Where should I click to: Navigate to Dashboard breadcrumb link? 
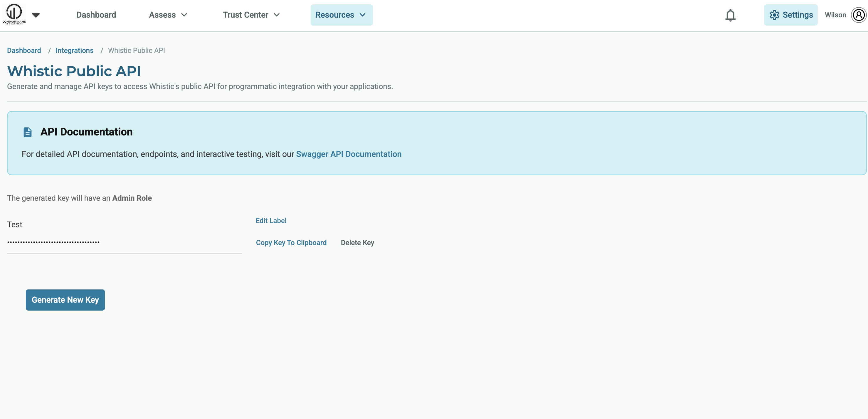(24, 50)
